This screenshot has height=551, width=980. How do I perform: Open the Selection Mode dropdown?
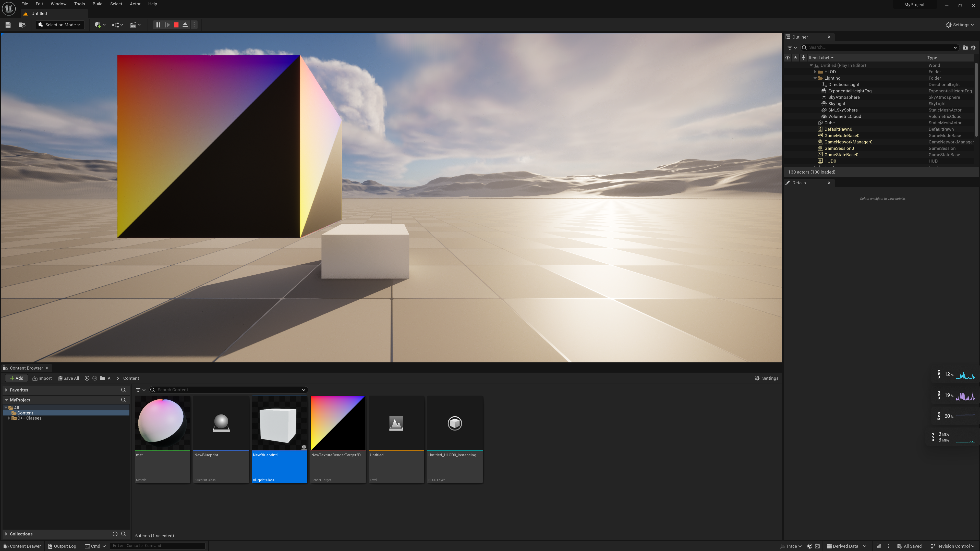tap(60, 25)
